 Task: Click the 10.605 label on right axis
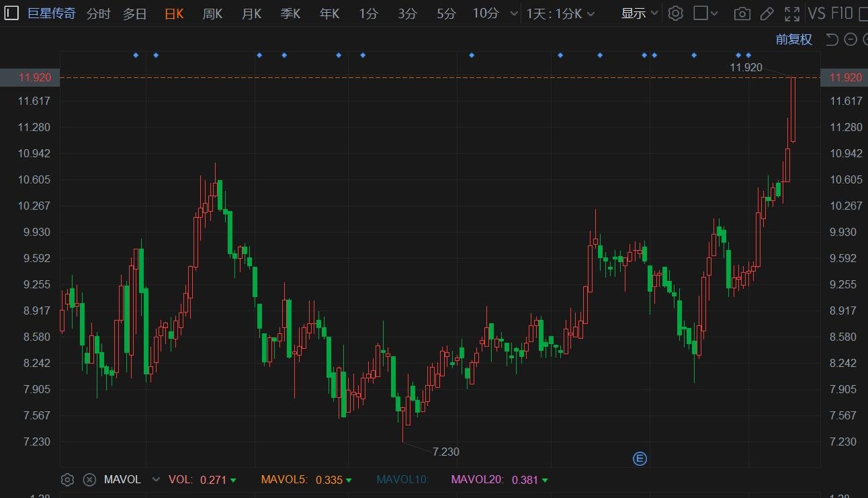[x=846, y=179]
